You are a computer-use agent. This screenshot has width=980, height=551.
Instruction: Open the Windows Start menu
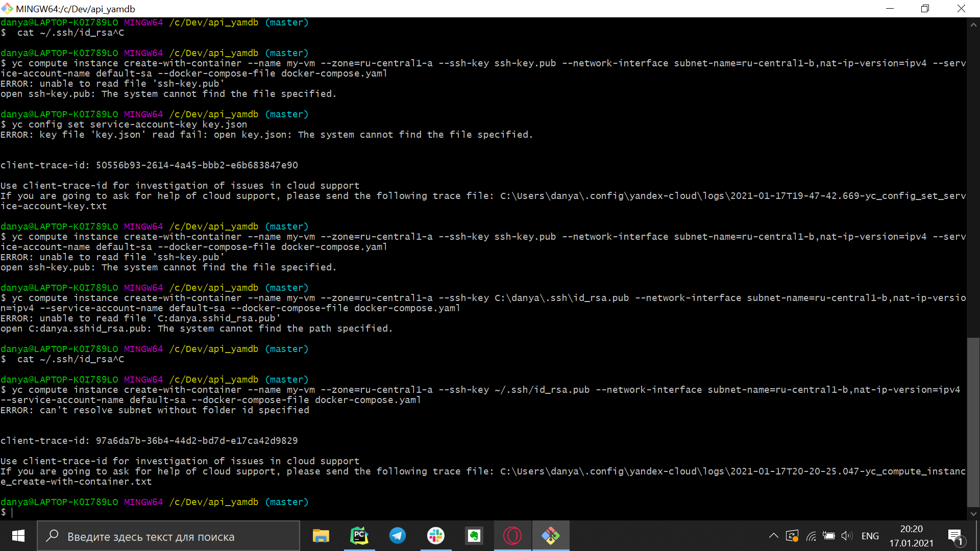tap(18, 536)
